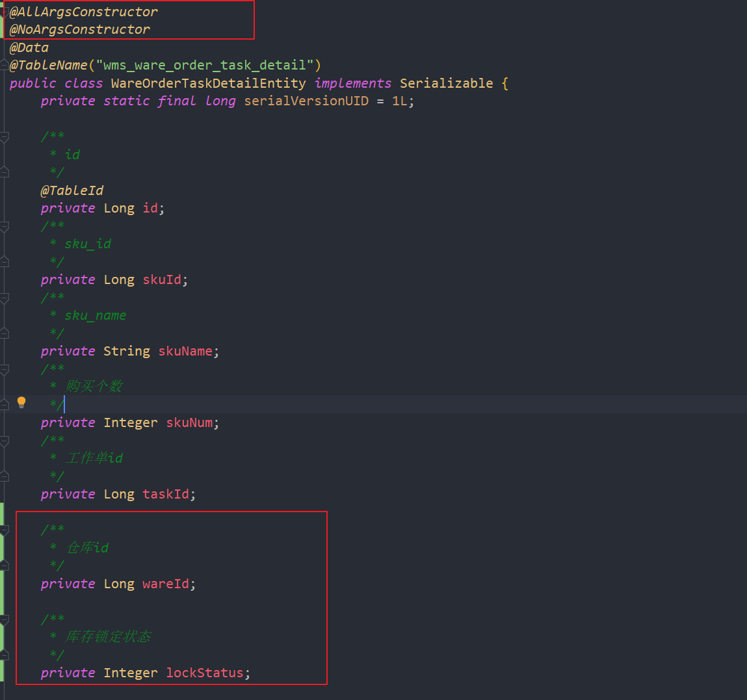The width and height of the screenshot is (747, 700).
Task: Click the Serializable interface name
Action: (447, 83)
